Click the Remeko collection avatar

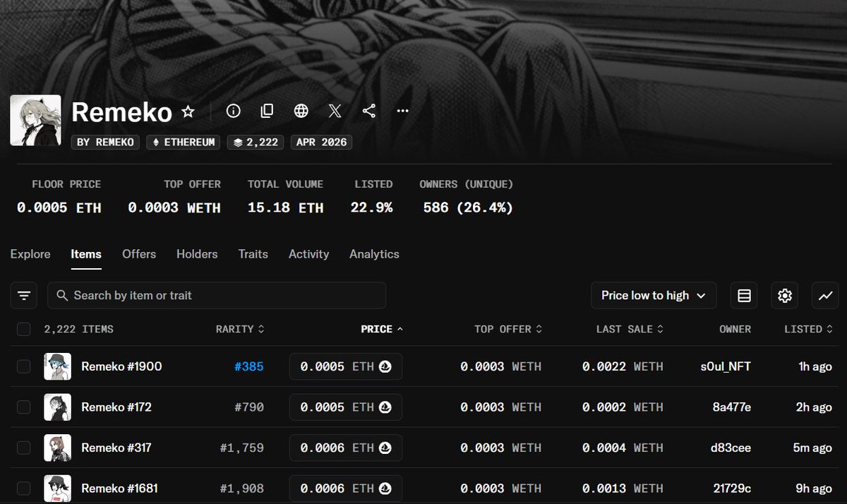(x=35, y=121)
